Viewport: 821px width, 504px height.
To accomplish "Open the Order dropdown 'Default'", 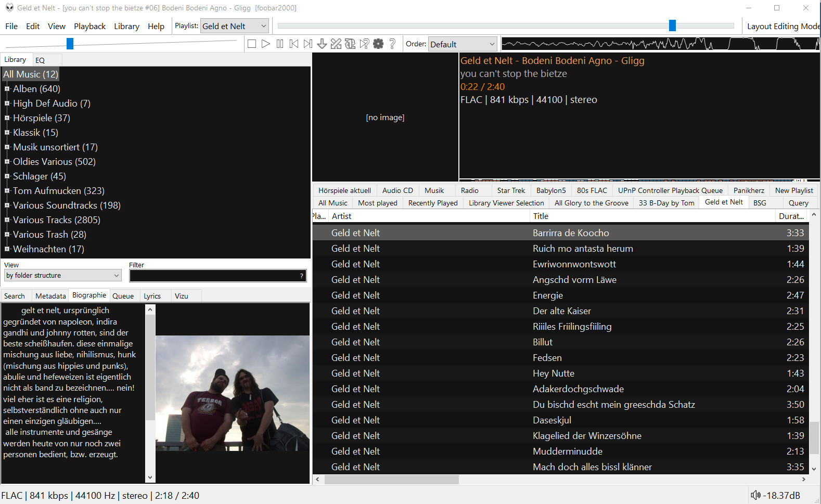I will pyautogui.click(x=463, y=44).
